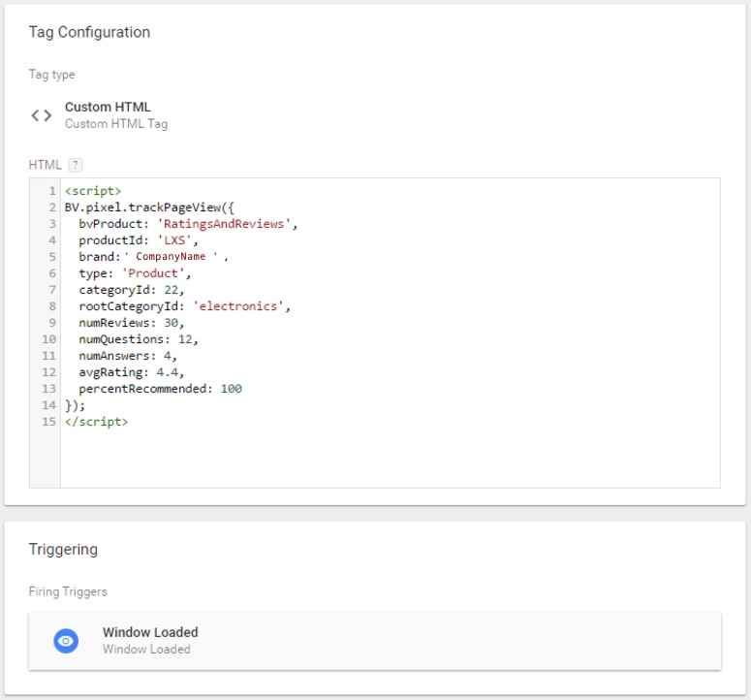Click the productId 'LXS' value

point(174,240)
